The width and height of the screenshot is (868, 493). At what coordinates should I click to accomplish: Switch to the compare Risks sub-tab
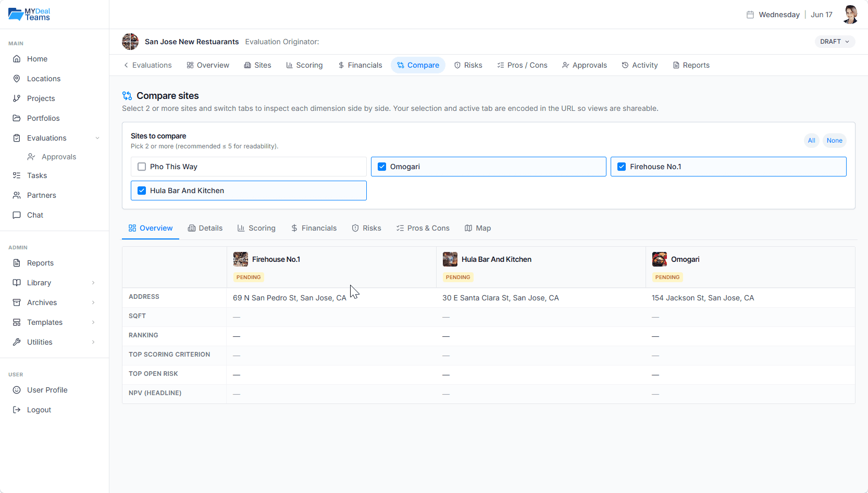tap(366, 228)
